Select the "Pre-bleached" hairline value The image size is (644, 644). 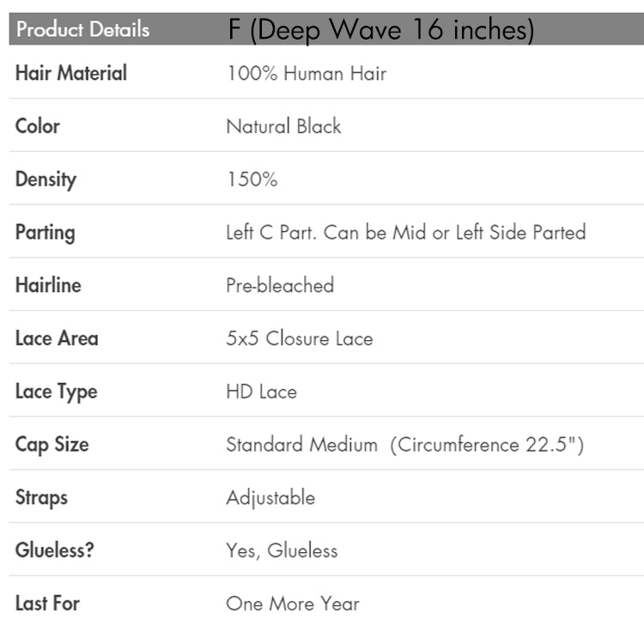(x=280, y=286)
